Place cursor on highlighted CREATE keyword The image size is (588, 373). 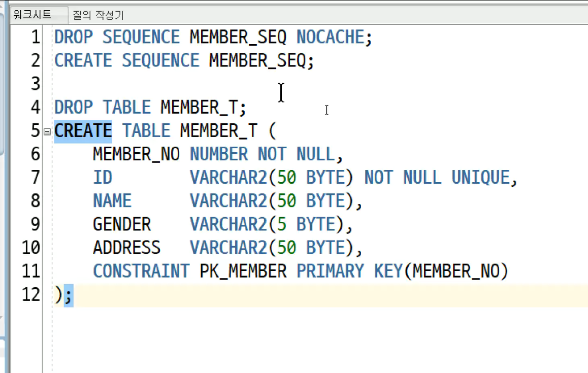[83, 131]
